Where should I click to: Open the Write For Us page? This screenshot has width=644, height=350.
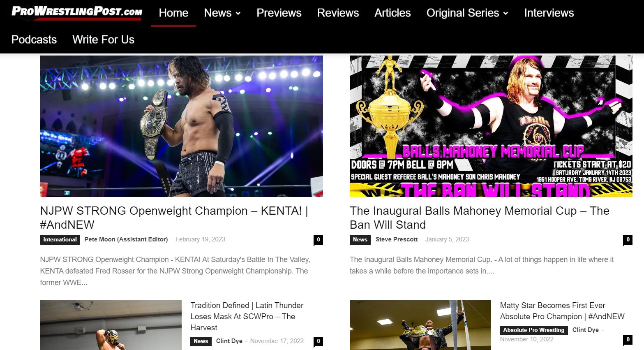click(104, 40)
